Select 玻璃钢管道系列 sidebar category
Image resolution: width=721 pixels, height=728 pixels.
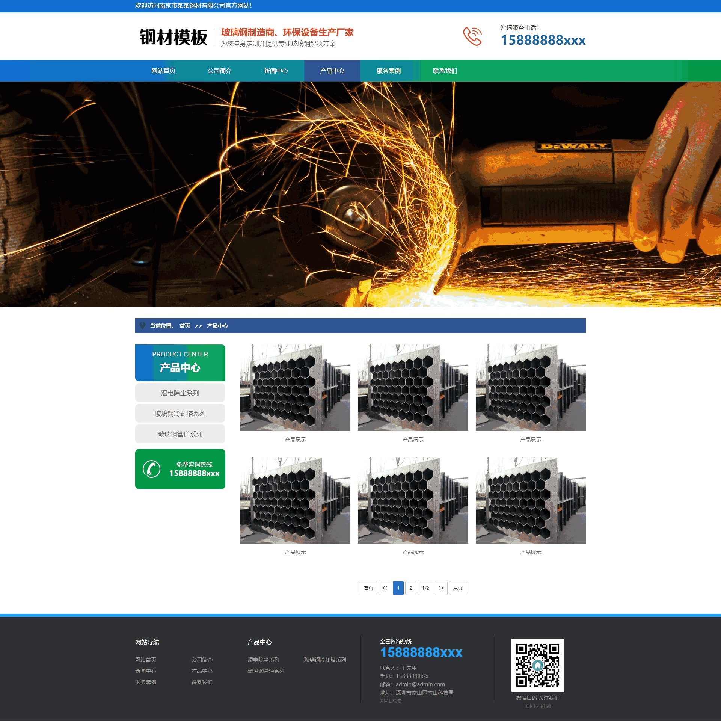point(180,434)
